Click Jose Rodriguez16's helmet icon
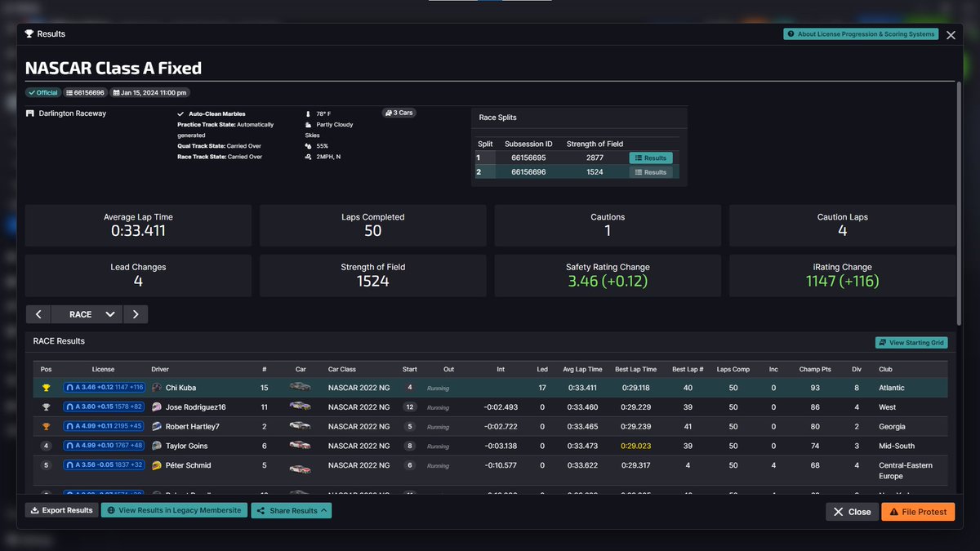 [157, 407]
